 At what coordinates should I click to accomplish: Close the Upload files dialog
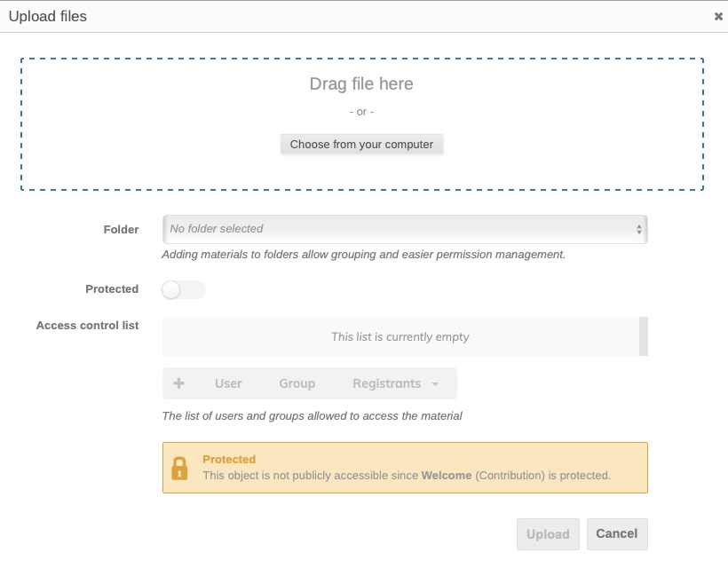[x=717, y=16]
